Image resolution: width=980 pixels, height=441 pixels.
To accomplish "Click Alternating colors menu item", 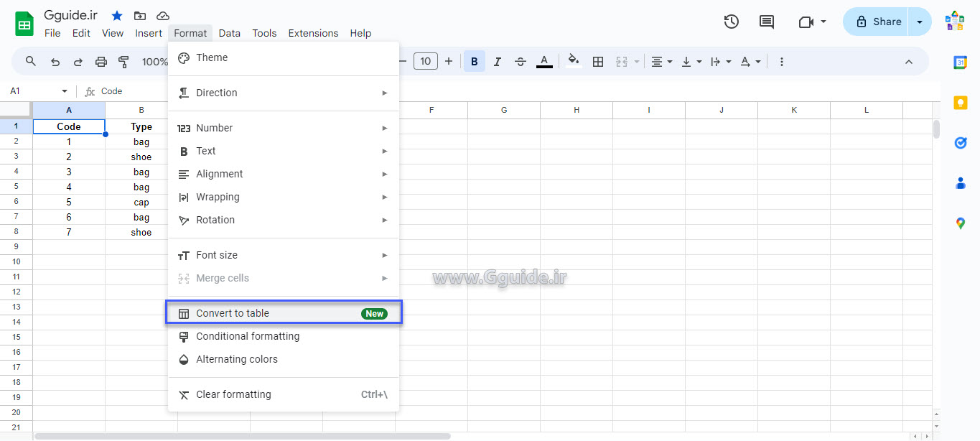I will (x=237, y=359).
